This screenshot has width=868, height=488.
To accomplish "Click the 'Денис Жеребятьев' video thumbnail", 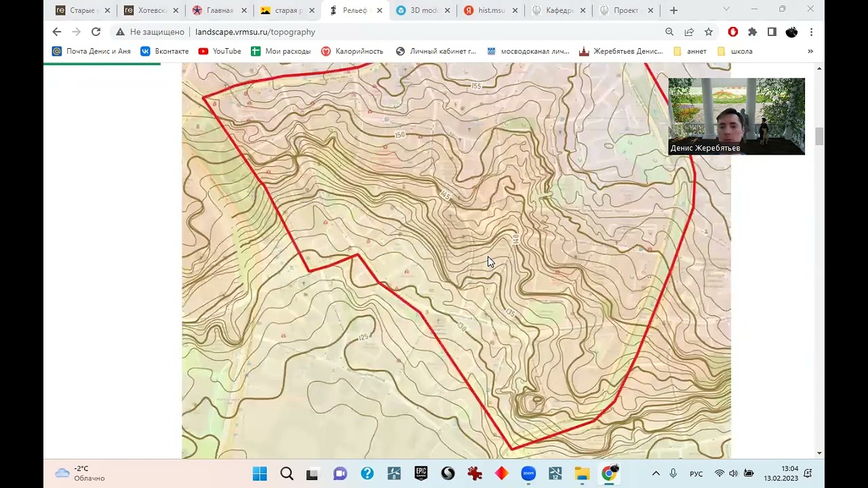I will point(736,116).
